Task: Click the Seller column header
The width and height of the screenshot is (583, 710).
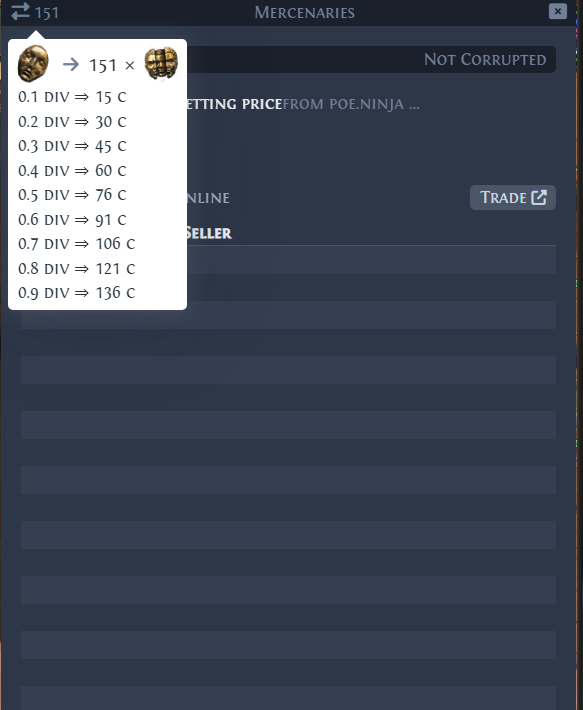Action: click(209, 233)
